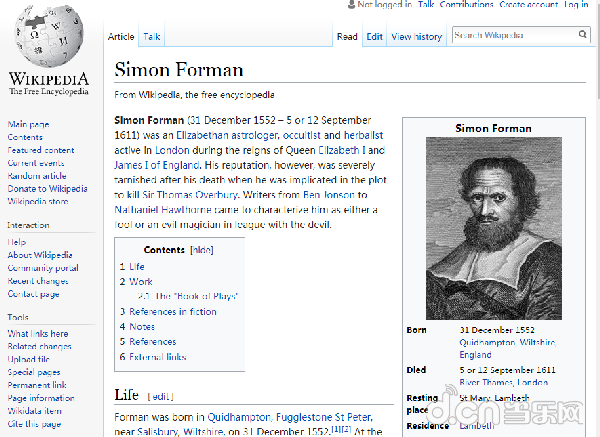The height and width of the screenshot is (437, 600).
Task: Open the Wikidata item link
Action: point(34,411)
